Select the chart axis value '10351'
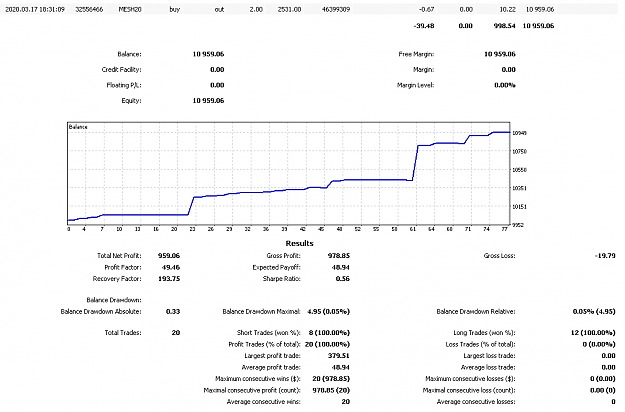The image size is (625, 412). [519, 188]
